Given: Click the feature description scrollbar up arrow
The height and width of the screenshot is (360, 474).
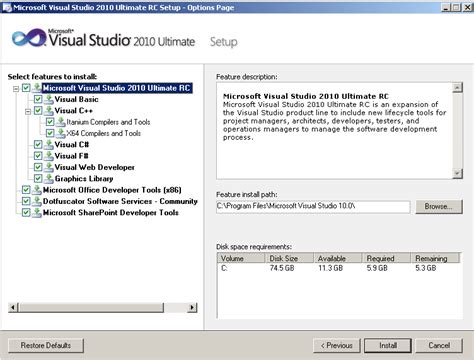Looking at the screenshot, I should pyautogui.click(x=458, y=88).
